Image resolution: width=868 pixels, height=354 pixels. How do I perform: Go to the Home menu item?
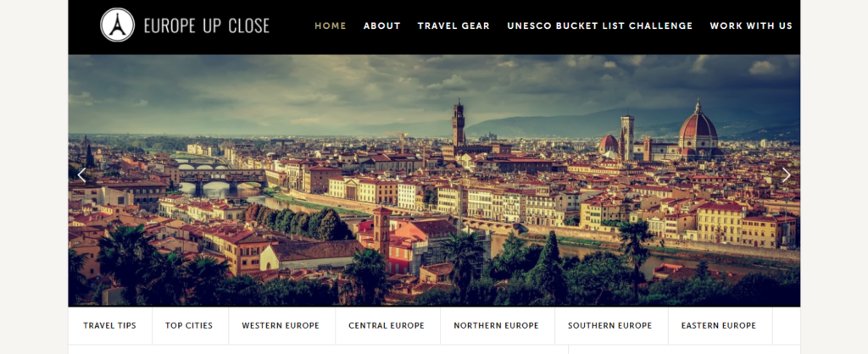pyautogui.click(x=331, y=25)
